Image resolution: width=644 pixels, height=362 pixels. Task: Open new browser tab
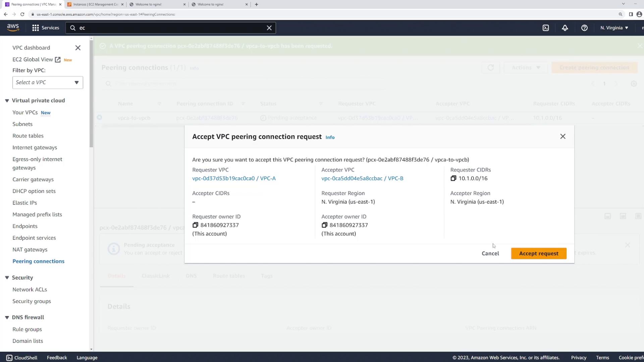point(257,4)
